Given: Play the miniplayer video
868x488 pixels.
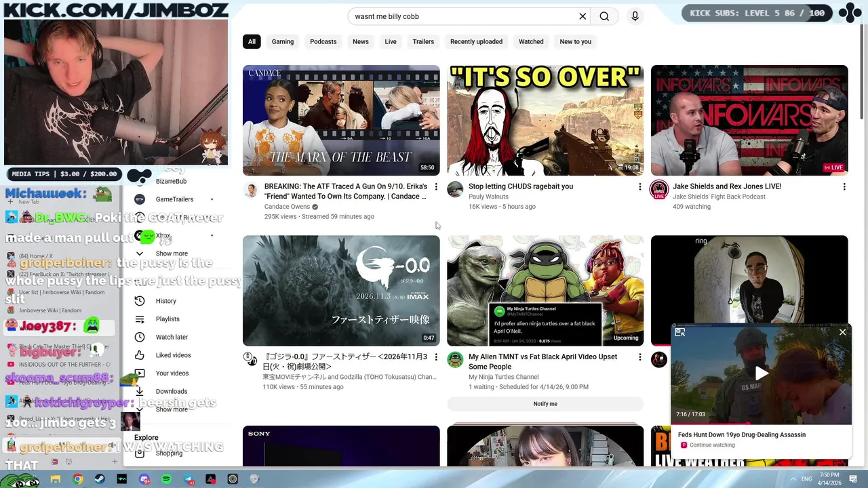Looking at the screenshot, I should click(762, 373).
